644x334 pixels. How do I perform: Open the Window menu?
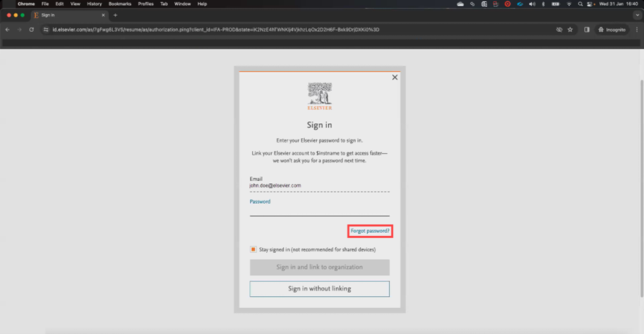click(x=182, y=3)
